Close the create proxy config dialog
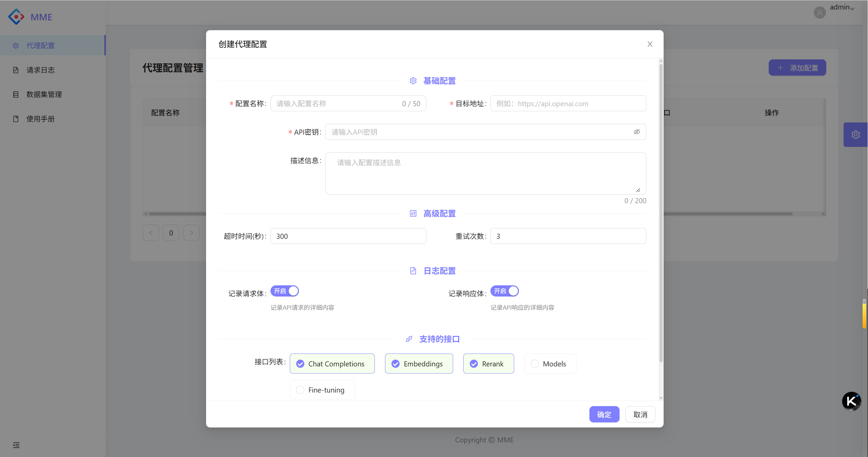This screenshot has width=868, height=457. (650, 44)
